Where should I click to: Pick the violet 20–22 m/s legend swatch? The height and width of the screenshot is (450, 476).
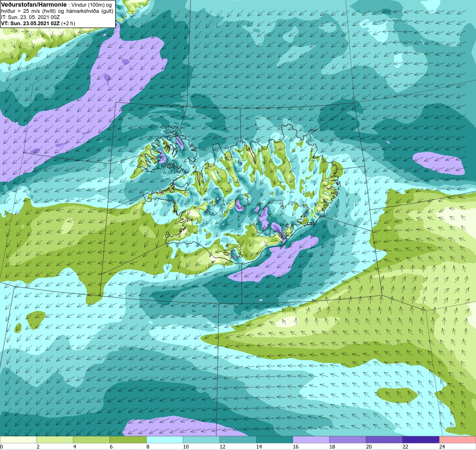coord(384,440)
